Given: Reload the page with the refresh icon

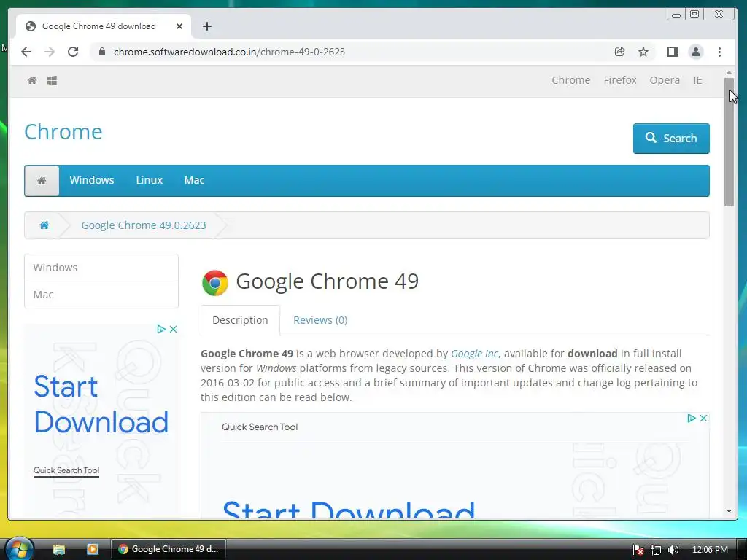Looking at the screenshot, I should point(73,52).
